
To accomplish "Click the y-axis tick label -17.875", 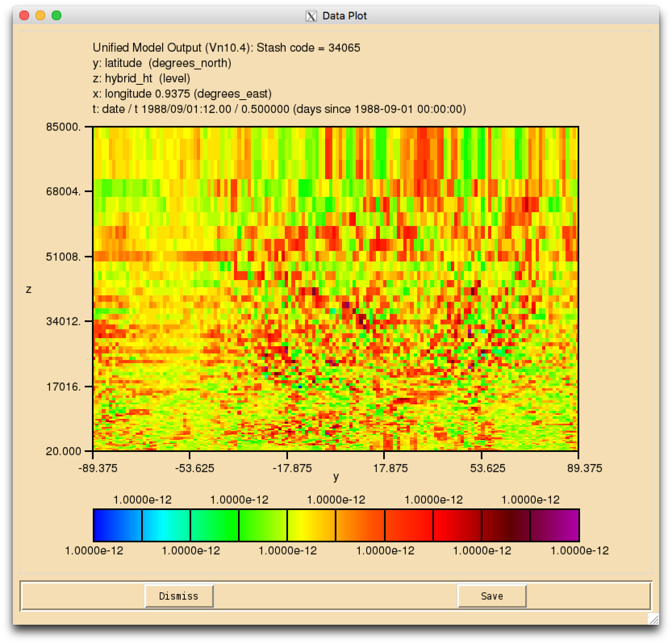I will click(x=292, y=468).
